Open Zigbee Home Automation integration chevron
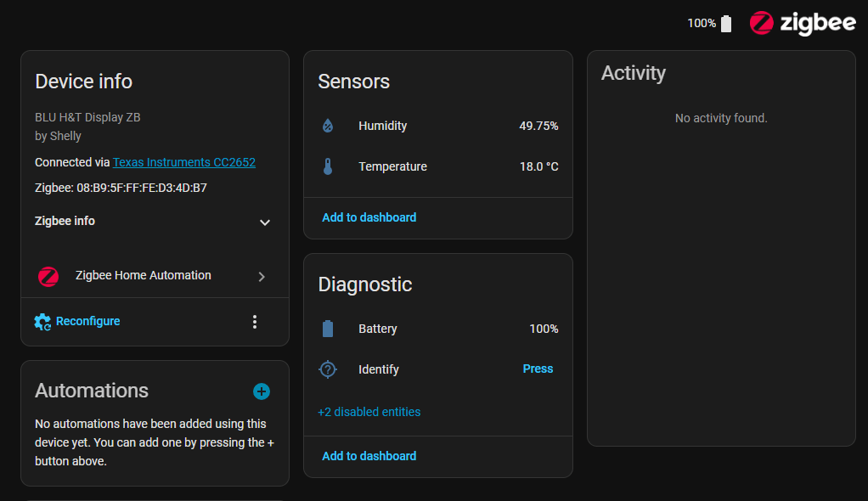This screenshot has height=501, width=868. (262, 276)
